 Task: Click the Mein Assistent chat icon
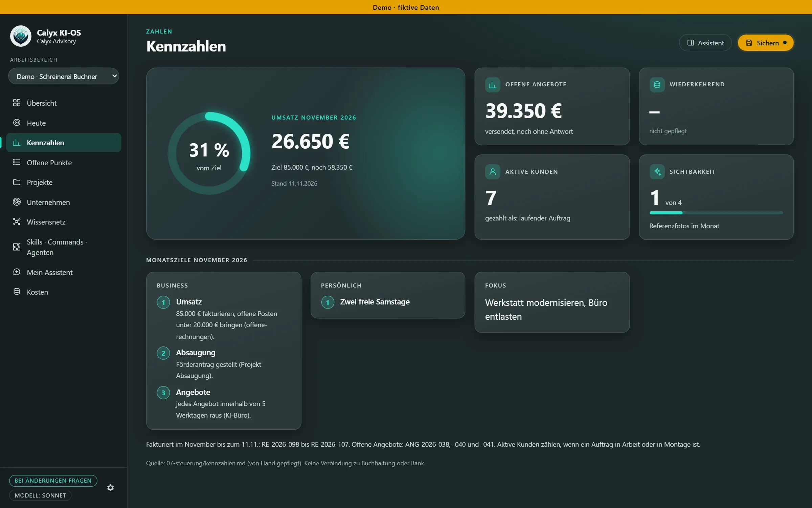17,272
